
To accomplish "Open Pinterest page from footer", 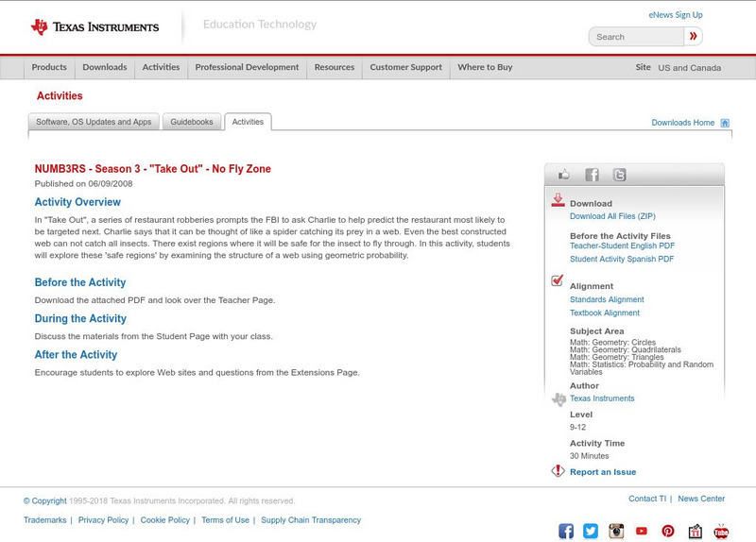I will [668, 531].
